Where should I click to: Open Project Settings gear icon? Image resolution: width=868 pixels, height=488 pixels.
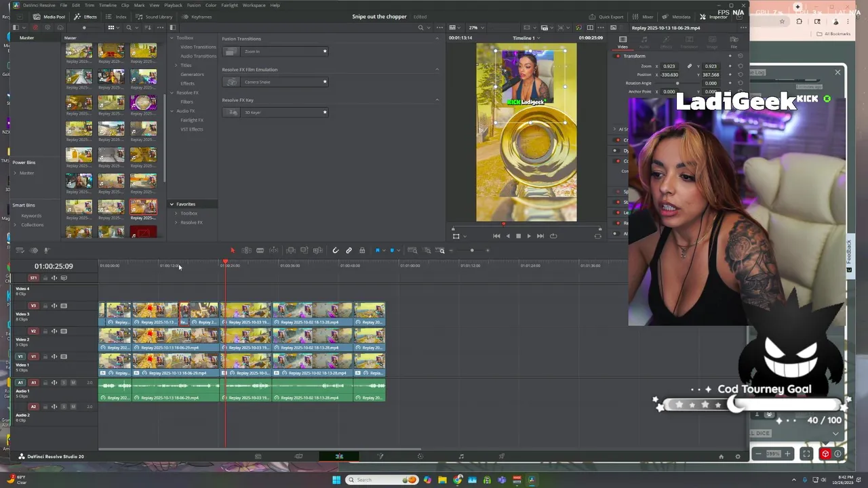click(x=738, y=457)
